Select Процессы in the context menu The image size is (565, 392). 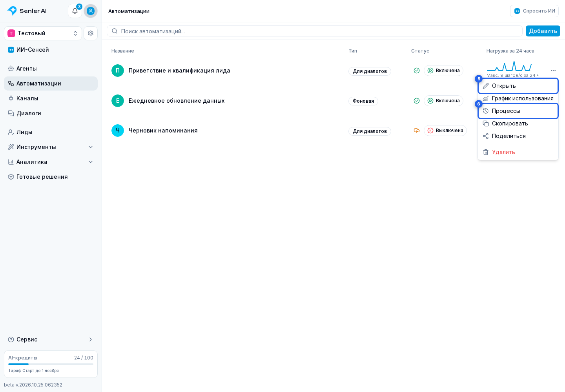(x=518, y=111)
